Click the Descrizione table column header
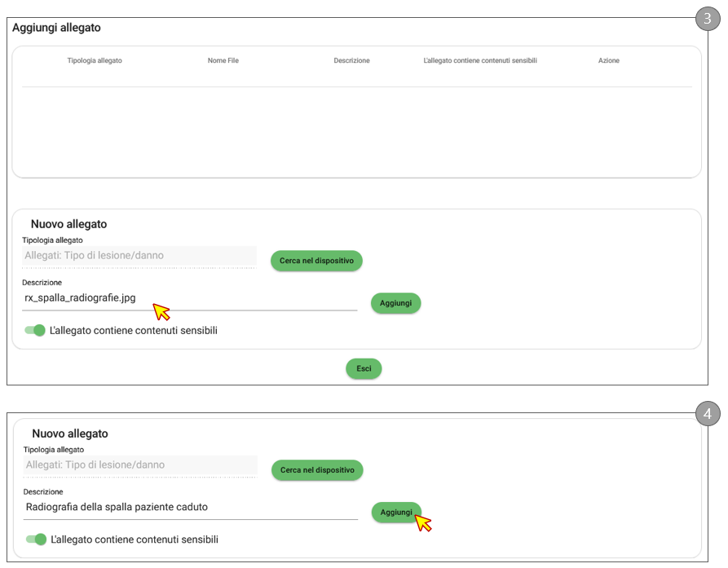The width and height of the screenshot is (728, 568). click(x=351, y=61)
